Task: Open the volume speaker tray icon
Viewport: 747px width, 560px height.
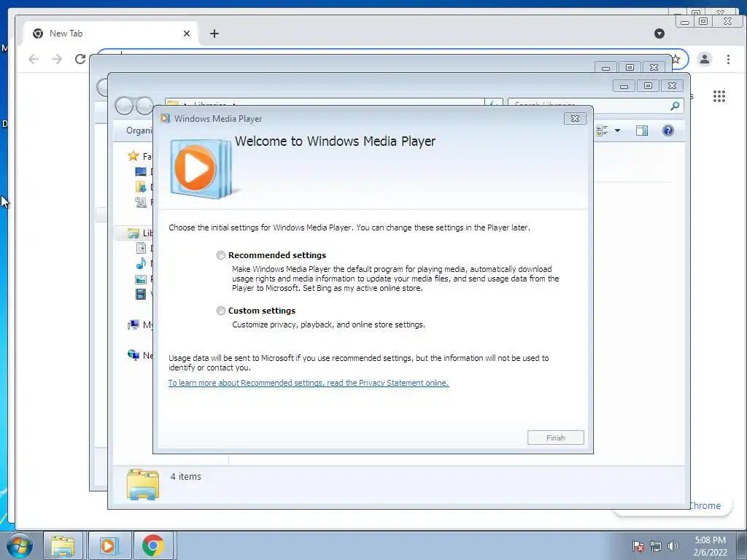Action: (x=673, y=546)
